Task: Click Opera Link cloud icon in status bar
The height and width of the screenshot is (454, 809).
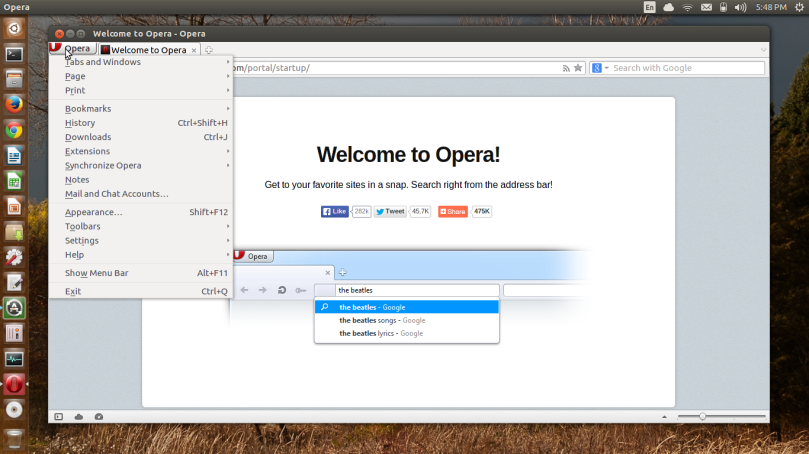Action: pyautogui.click(x=79, y=416)
